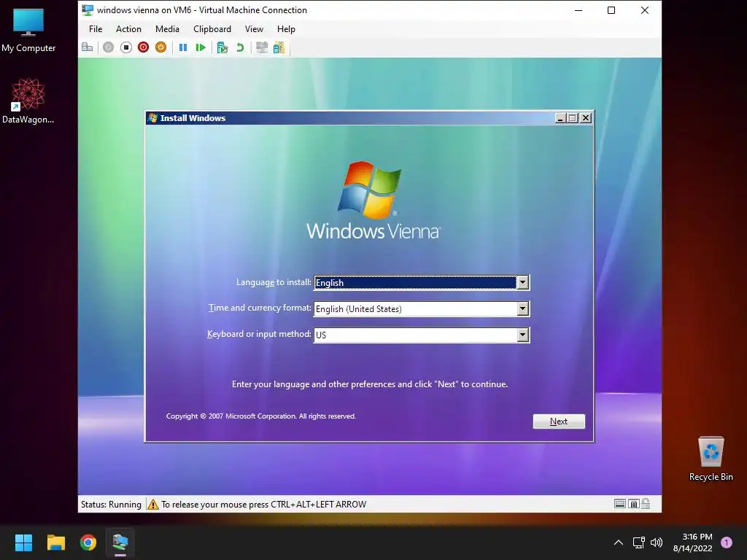Viewport: 747px width, 560px height.
Task: Open the Action menu
Action: [128, 29]
